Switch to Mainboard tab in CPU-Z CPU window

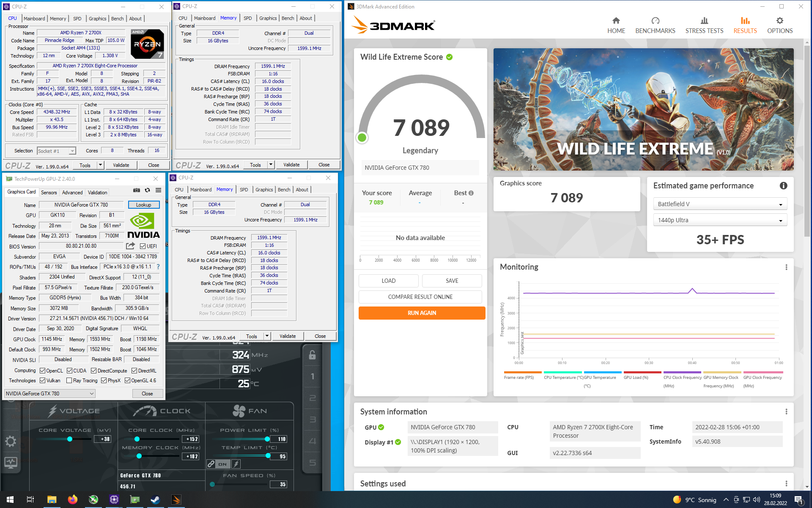[x=34, y=19]
